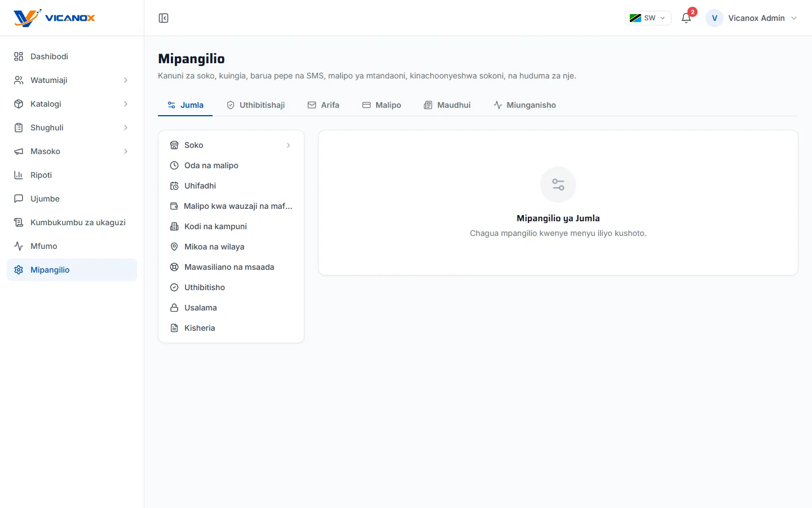Click the building icon beside Kodi na kampuni

(x=174, y=226)
